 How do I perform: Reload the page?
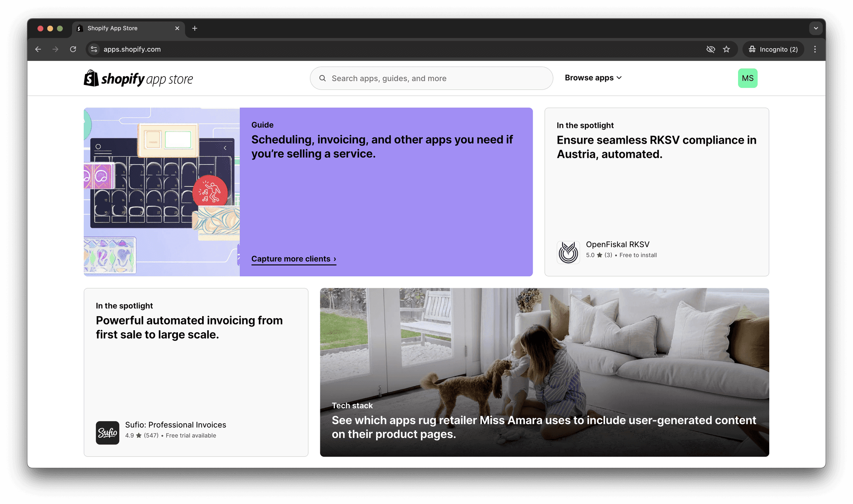click(73, 49)
